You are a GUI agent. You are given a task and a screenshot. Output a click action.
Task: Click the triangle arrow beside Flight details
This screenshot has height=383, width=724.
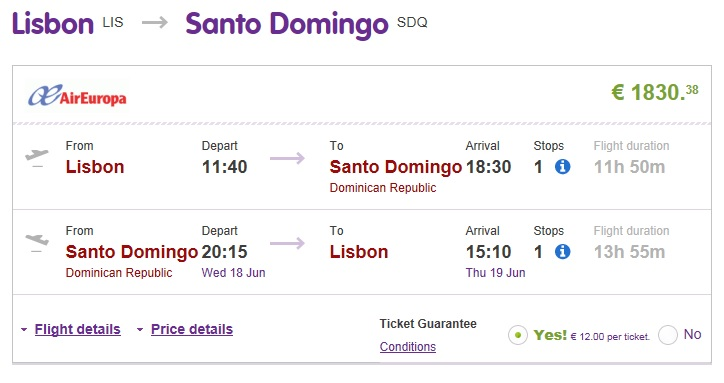[24, 330]
